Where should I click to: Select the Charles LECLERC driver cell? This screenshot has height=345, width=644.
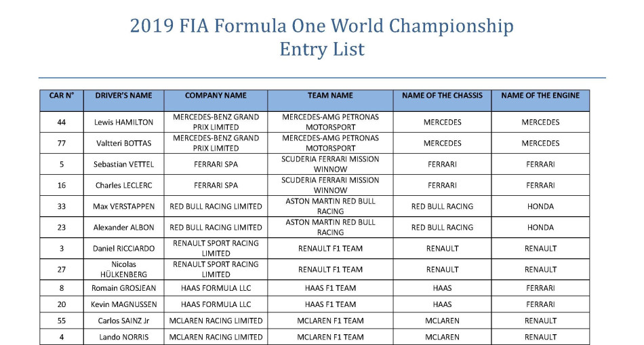pyautogui.click(x=123, y=185)
